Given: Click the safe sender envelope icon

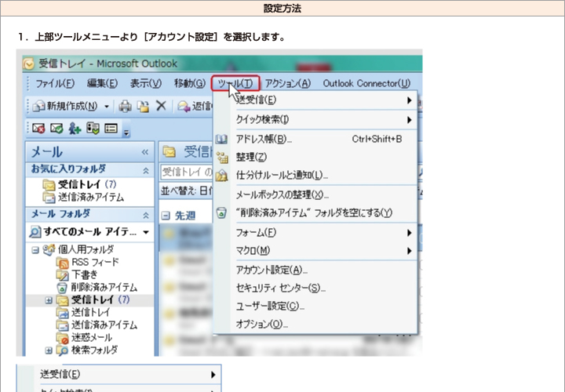Looking at the screenshot, I should tap(56, 128).
